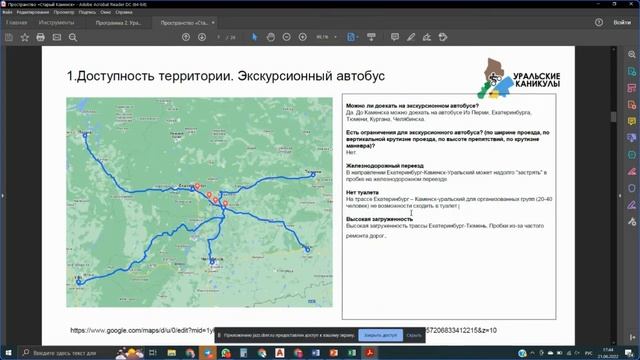This screenshot has height=360, width=640.
Task: Open the Combine files tool in sidebar
Action: click(632, 138)
